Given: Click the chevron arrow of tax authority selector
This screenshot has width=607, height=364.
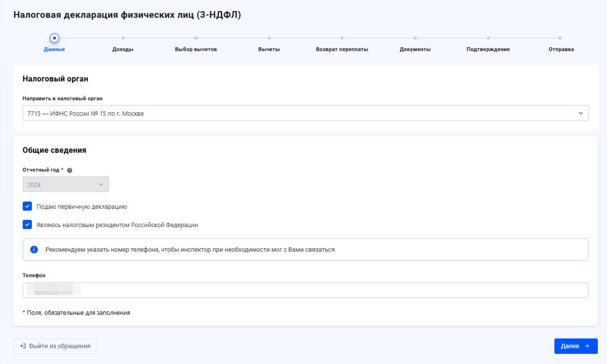Looking at the screenshot, I should pos(580,113).
